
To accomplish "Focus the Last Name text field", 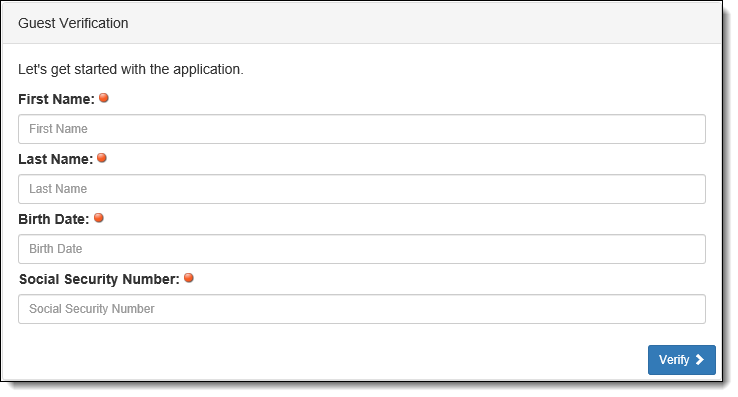I will point(361,189).
